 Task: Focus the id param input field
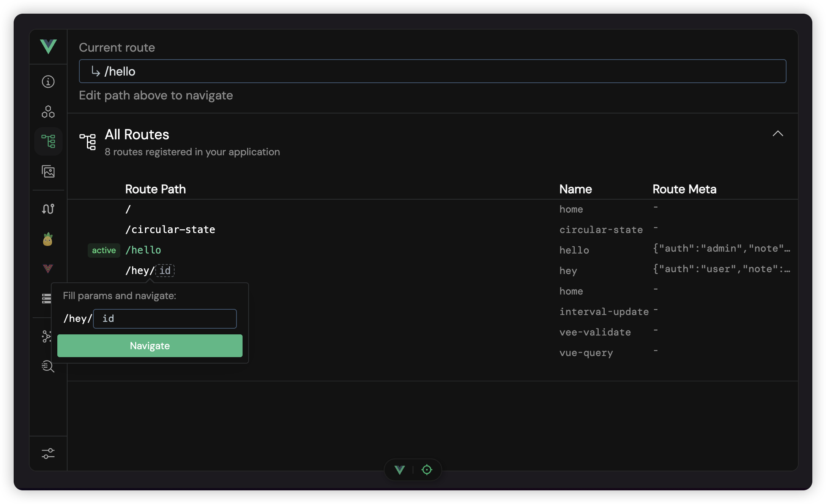[x=165, y=319]
